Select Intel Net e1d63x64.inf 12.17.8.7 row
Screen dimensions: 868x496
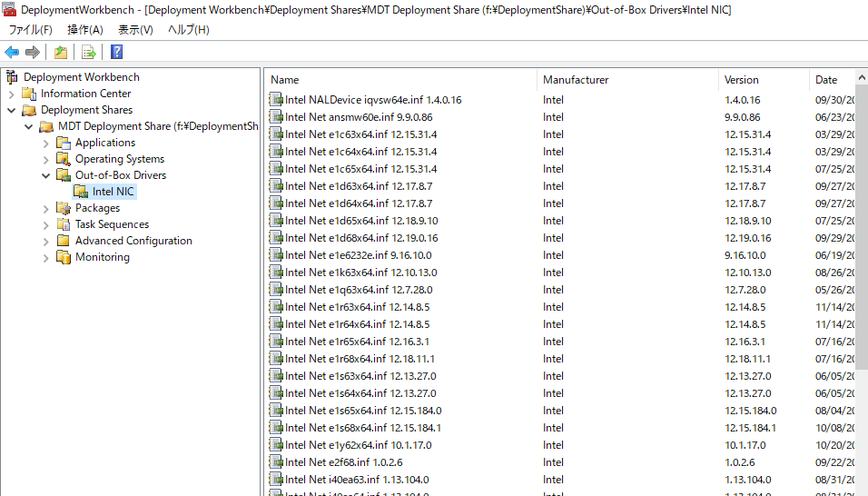(561, 186)
